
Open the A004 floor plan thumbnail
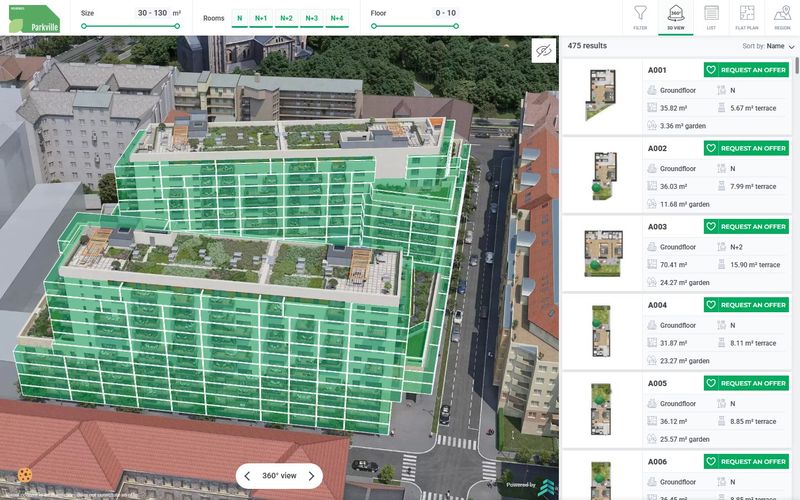(x=601, y=331)
